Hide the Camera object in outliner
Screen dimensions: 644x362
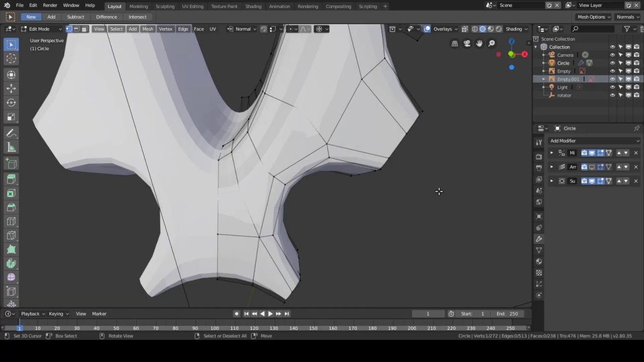tap(612, 55)
